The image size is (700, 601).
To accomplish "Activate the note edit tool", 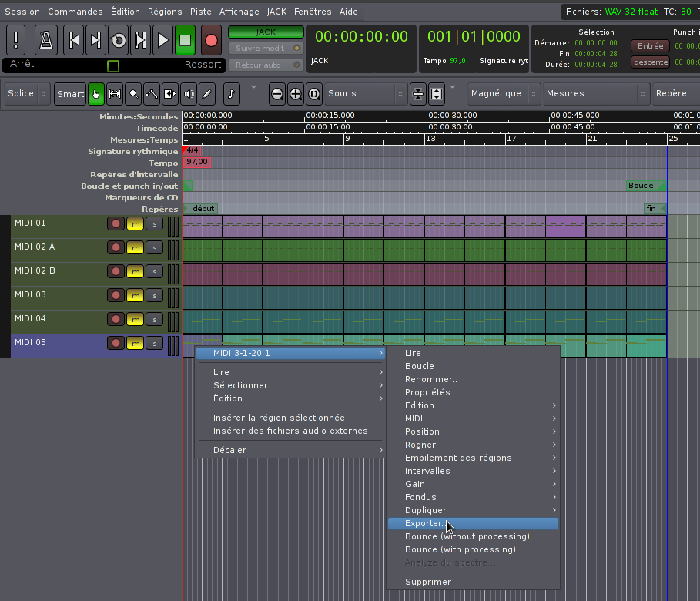I will (232, 94).
